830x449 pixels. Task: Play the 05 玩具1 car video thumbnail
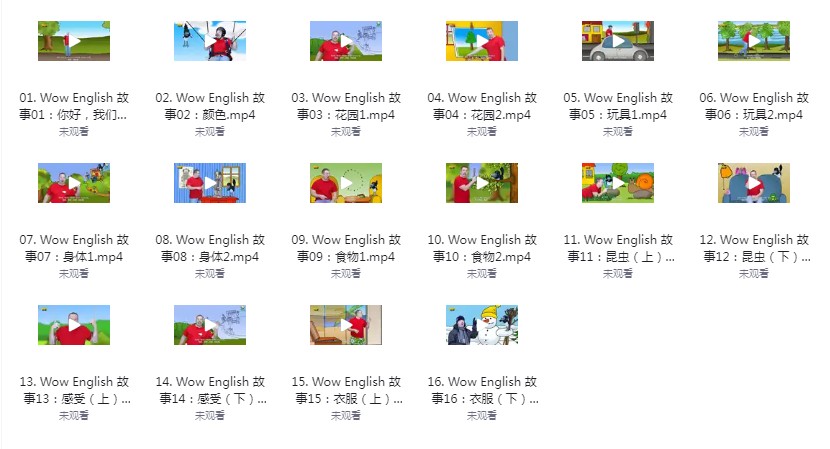(618, 41)
